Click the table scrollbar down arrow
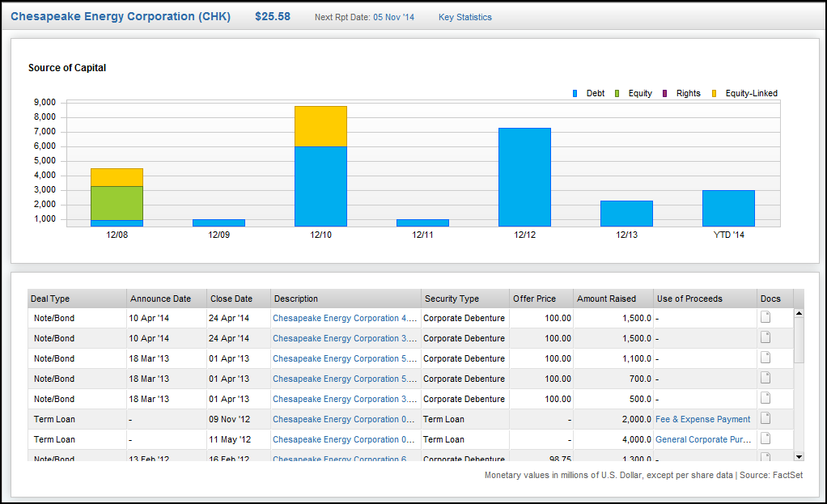This screenshot has height=504, width=827. coord(798,456)
